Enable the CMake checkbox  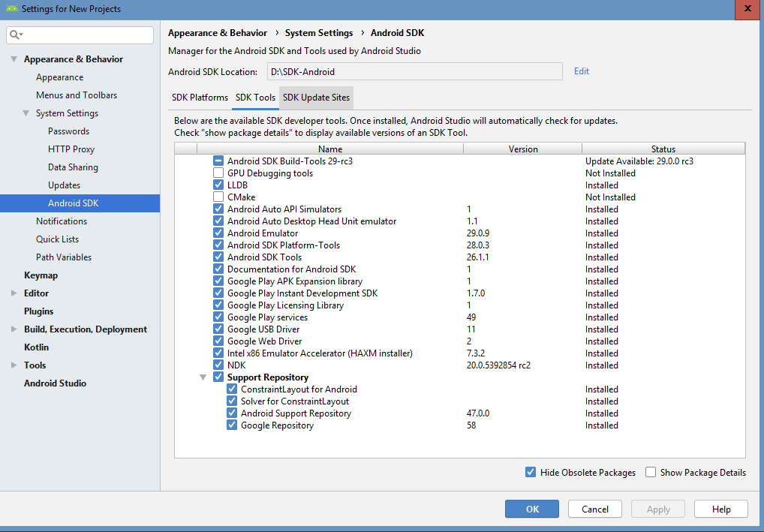pyautogui.click(x=218, y=197)
